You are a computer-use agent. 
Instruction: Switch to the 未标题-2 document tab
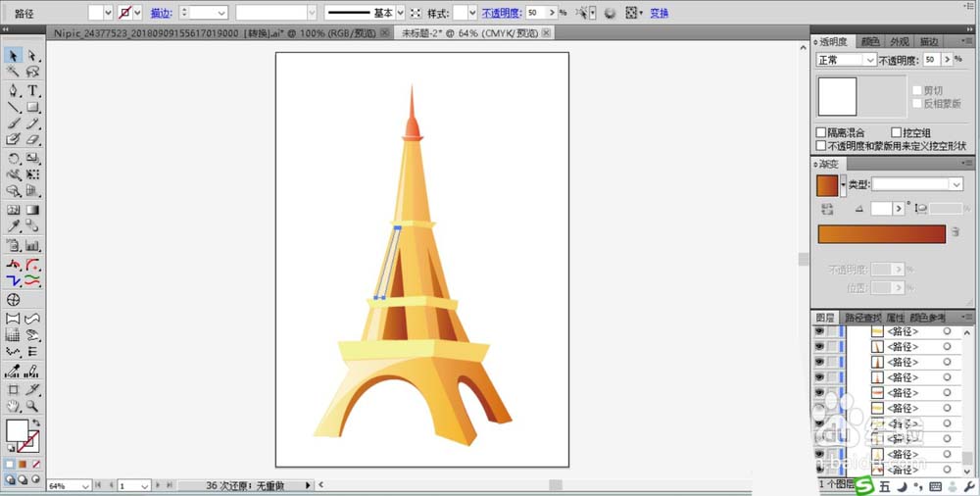470,33
